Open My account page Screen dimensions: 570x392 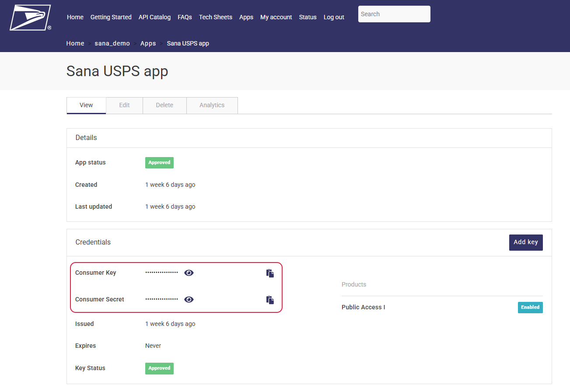point(276,17)
